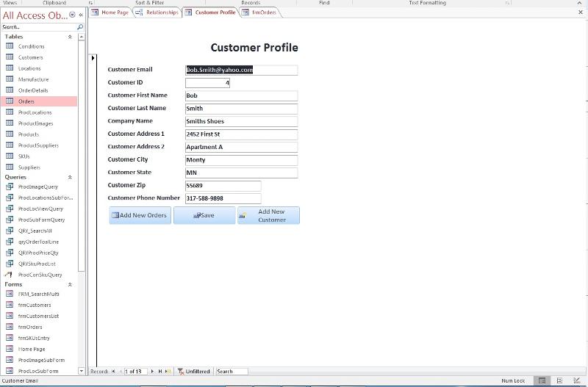Open the qryOrderToalLine query

click(x=40, y=242)
